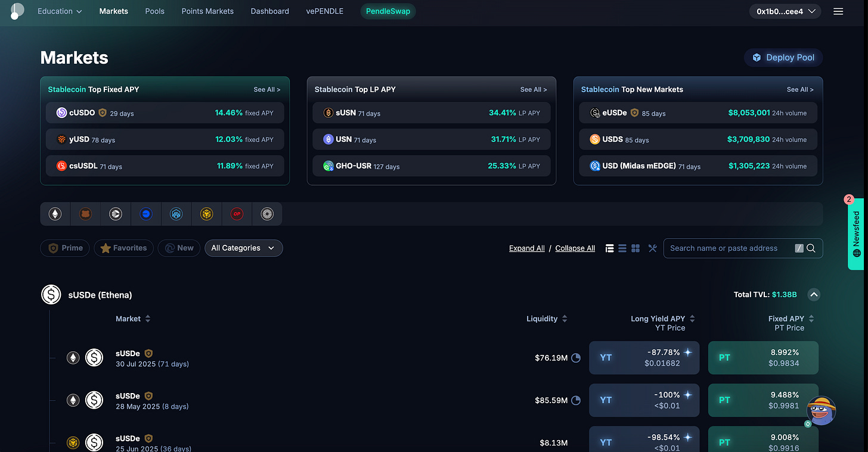Filter markets by Sonic chain icon
The width and height of the screenshot is (868, 452).
116,214
